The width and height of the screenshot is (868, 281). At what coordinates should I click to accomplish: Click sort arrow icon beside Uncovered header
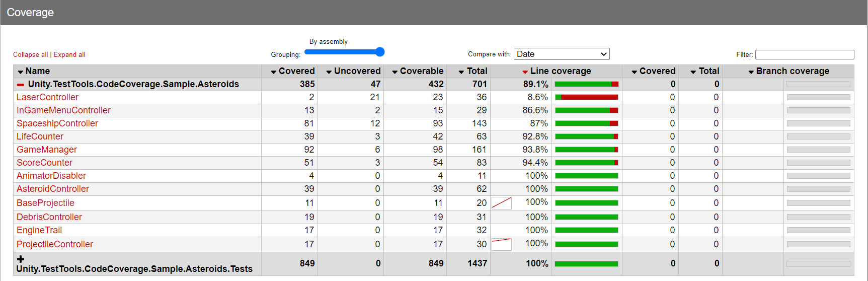329,72
